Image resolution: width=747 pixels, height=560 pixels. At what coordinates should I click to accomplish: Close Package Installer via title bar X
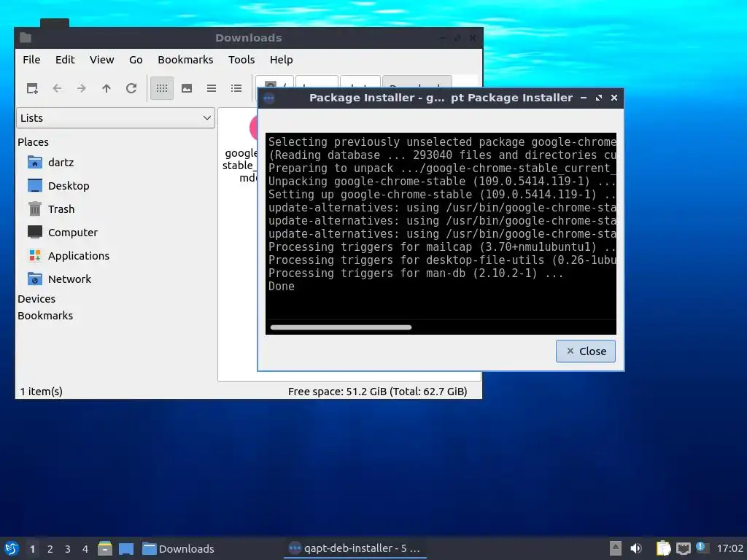point(614,98)
